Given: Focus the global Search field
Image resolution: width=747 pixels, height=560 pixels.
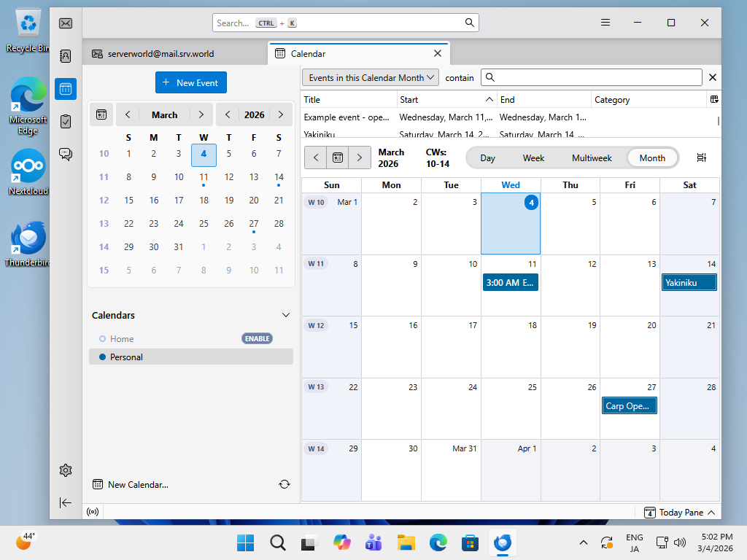Looking at the screenshot, I should [x=345, y=23].
